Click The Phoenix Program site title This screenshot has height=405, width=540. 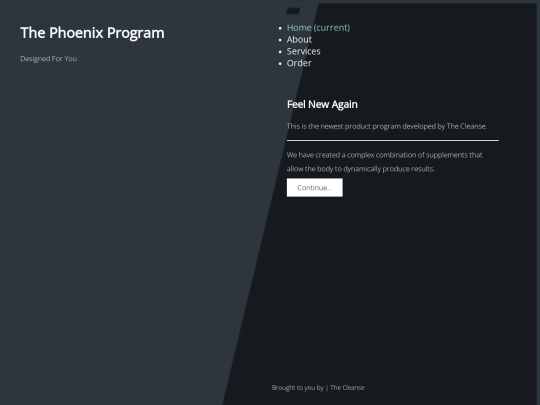click(92, 33)
